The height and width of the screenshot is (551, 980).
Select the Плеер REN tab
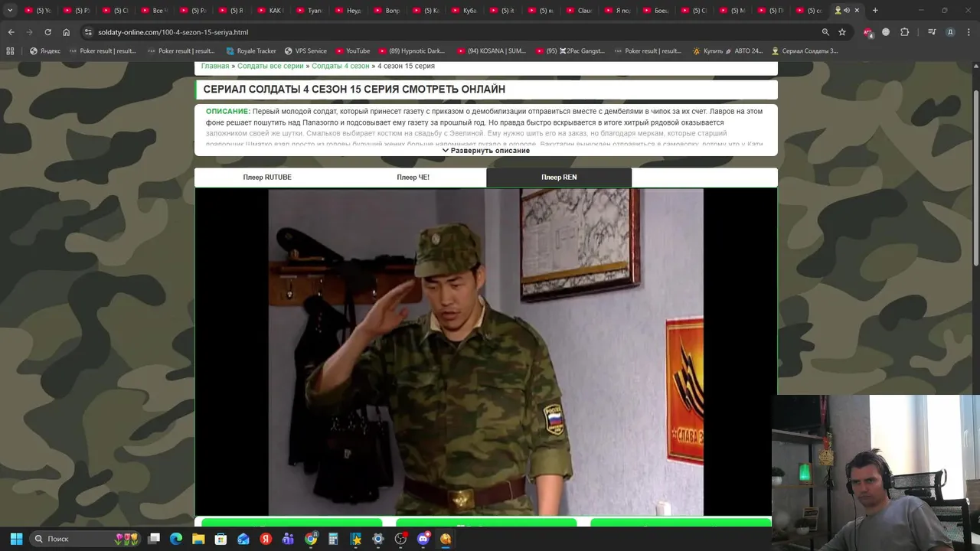pyautogui.click(x=559, y=178)
